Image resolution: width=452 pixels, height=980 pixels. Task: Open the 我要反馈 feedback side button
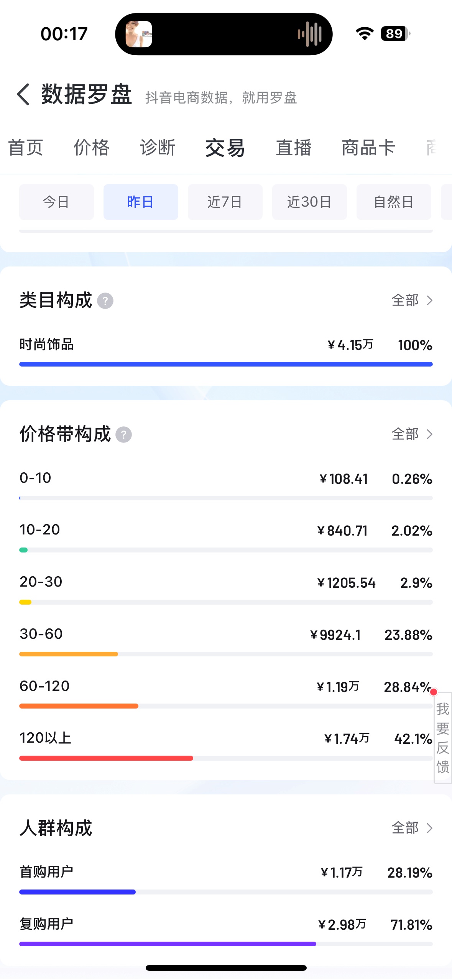coord(443,738)
